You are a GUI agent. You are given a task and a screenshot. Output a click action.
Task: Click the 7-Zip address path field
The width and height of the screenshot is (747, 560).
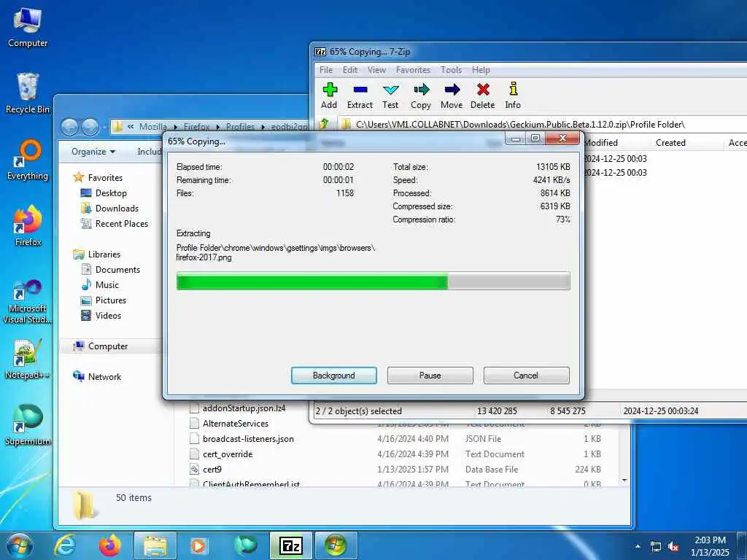click(543, 125)
